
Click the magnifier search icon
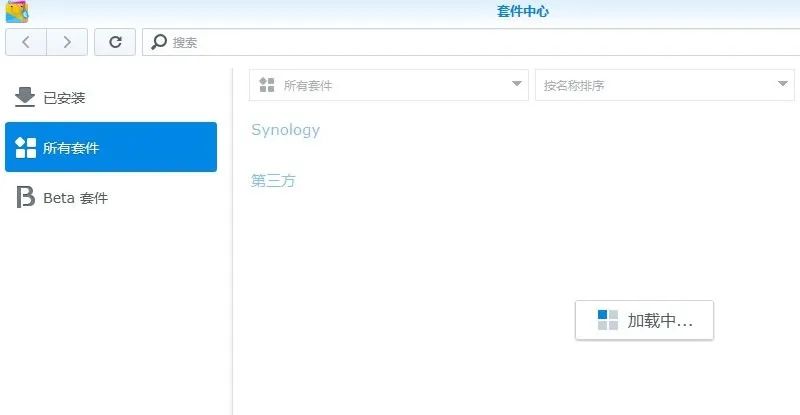pyautogui.click(x=159, y=42)
